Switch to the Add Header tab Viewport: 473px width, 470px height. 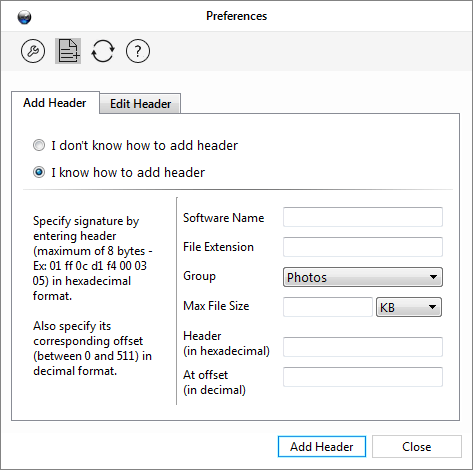pos(55,103)
